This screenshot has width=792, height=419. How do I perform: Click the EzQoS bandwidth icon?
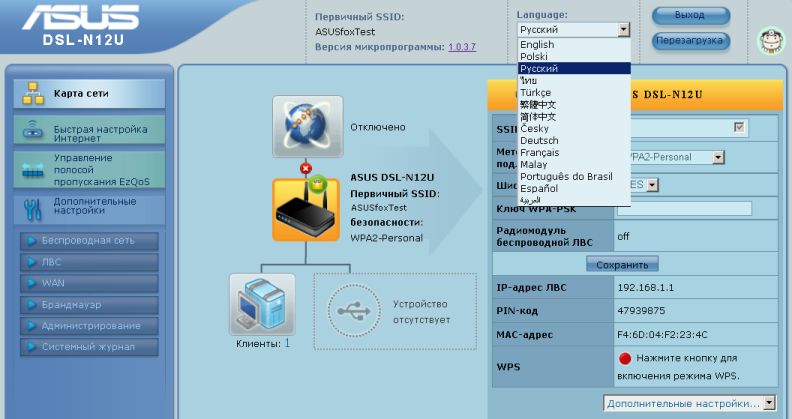33,170
